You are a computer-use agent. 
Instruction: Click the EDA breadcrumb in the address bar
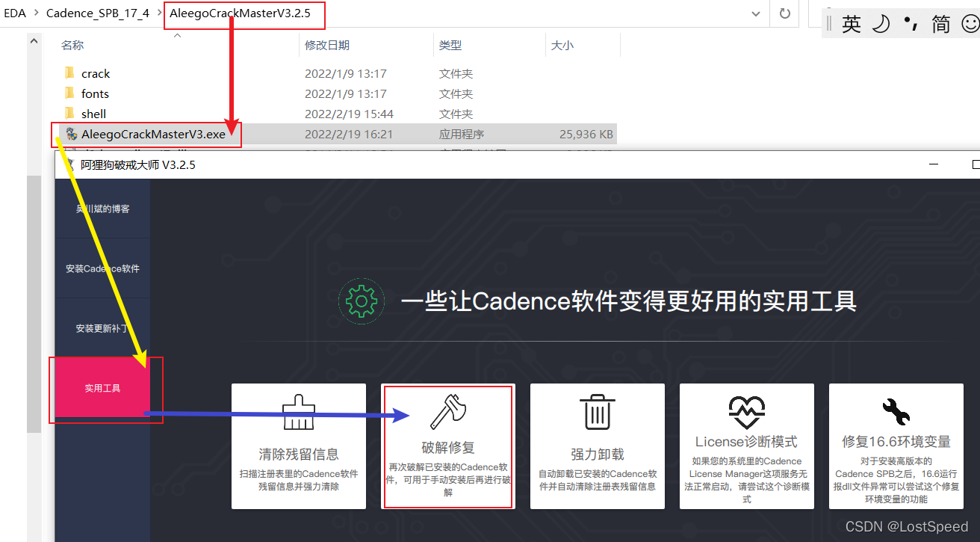pos(15,13)
